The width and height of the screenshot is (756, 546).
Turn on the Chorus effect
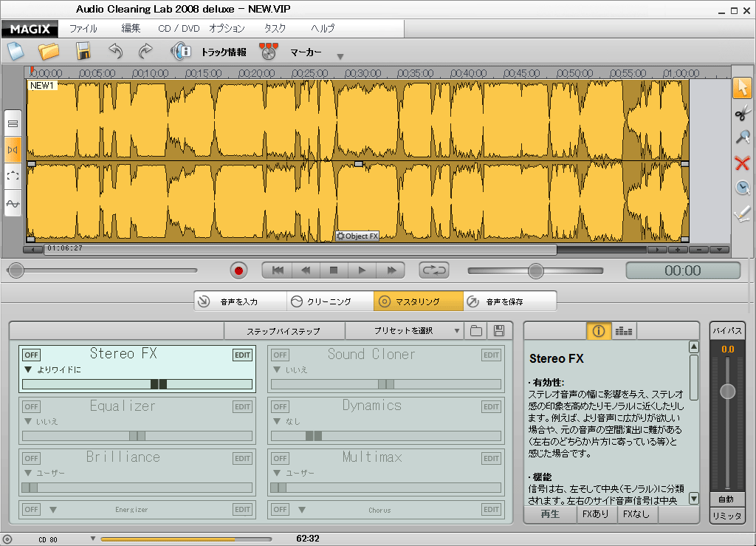click(280, 509)
